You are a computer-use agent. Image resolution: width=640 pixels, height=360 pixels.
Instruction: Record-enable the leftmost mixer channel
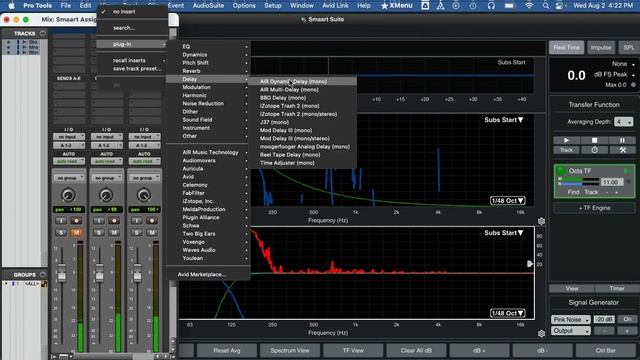(76, 221)
